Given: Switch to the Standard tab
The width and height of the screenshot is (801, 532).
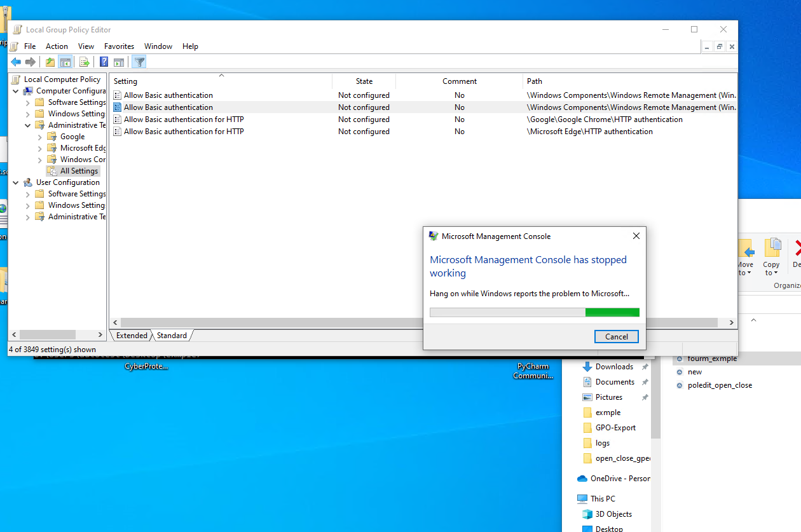Looking at the screenshot, I should [x=172, y=336].
